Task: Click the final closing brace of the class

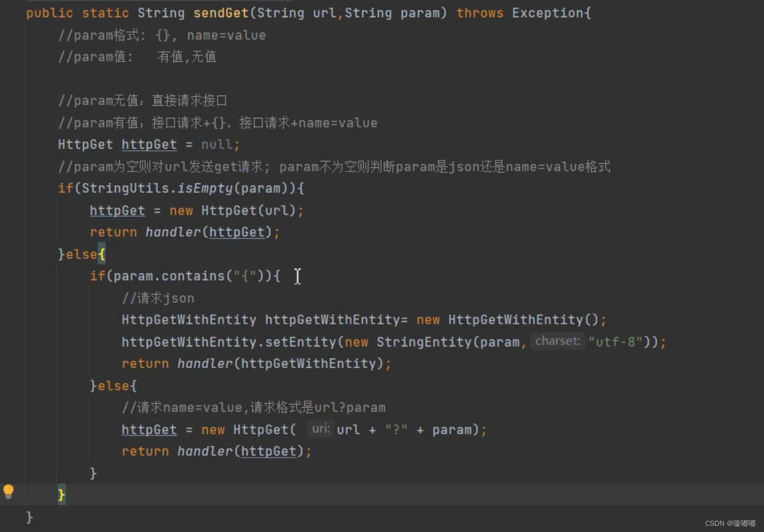Action: click(x=29, y=516)
